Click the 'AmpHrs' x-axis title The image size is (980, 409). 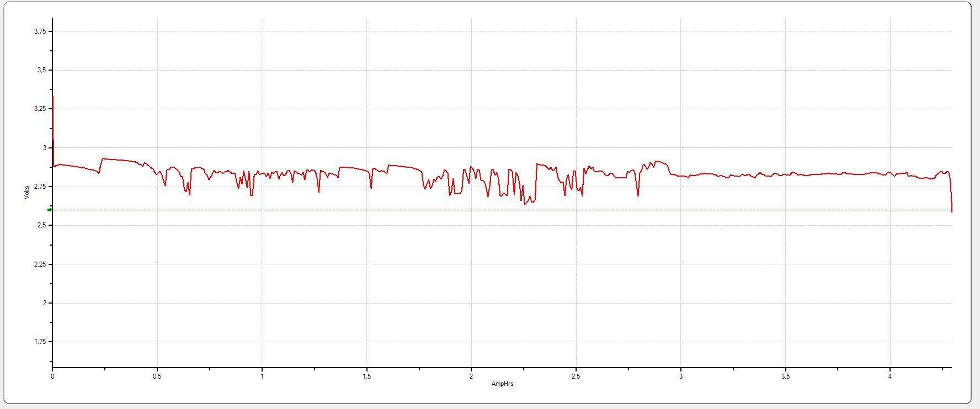(502, 384)
